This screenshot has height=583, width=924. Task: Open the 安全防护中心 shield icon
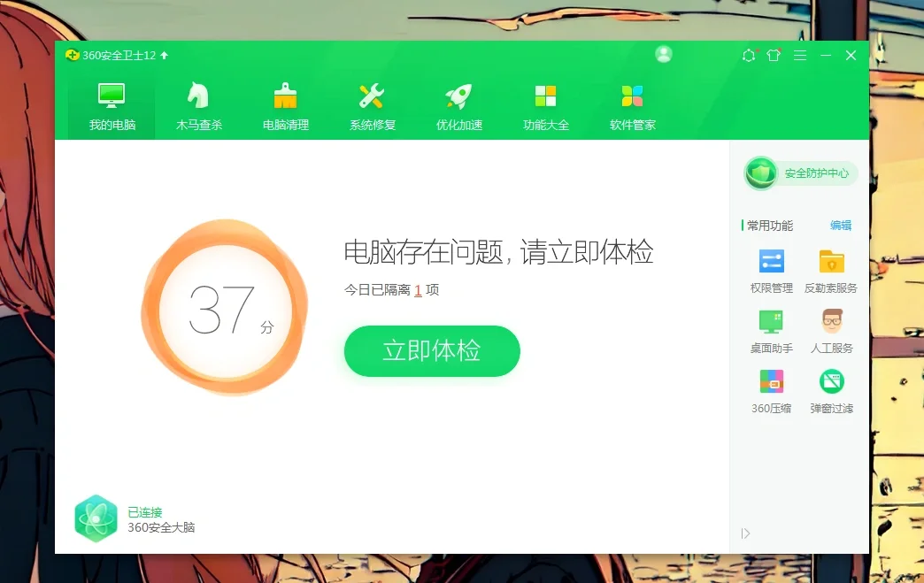[x=759, y=173]
